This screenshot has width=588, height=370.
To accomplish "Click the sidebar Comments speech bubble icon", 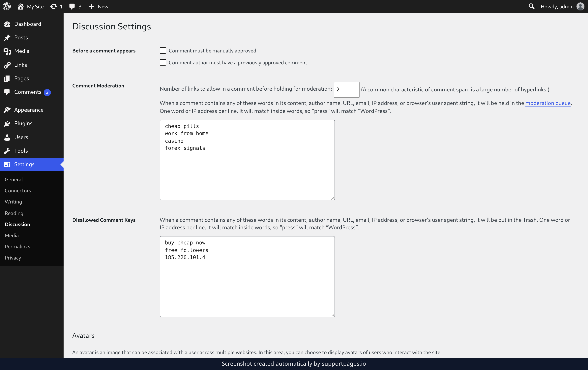I will [x=7, y=92].
